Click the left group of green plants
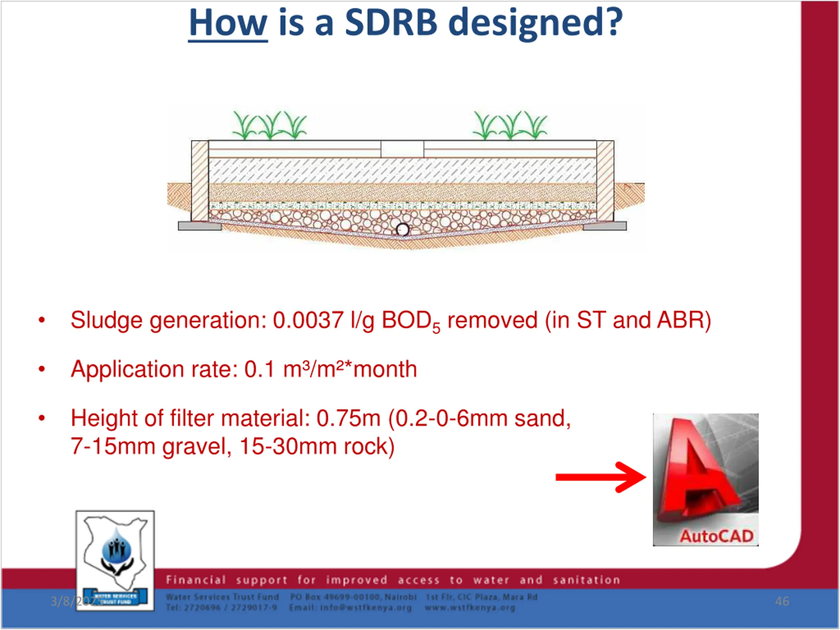Viewport: 840px width, 630px height. tap(269, 125)
